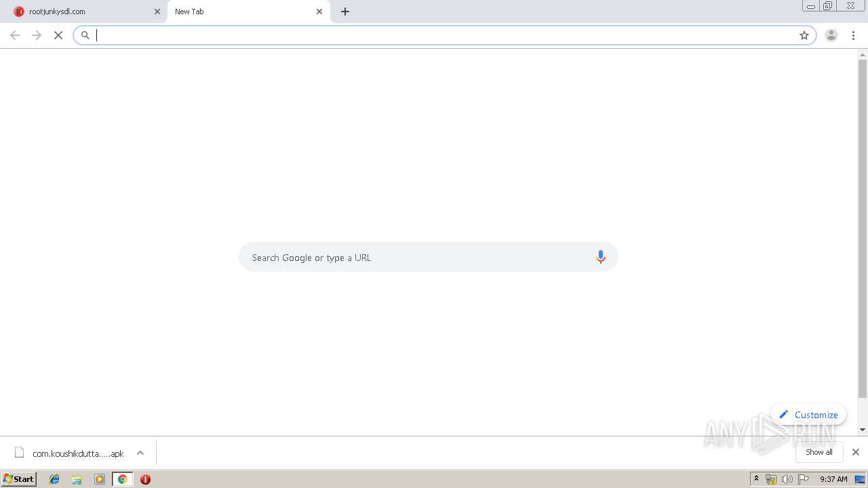Show hidden system tray icons
The image size is (868, 488).
756,479
